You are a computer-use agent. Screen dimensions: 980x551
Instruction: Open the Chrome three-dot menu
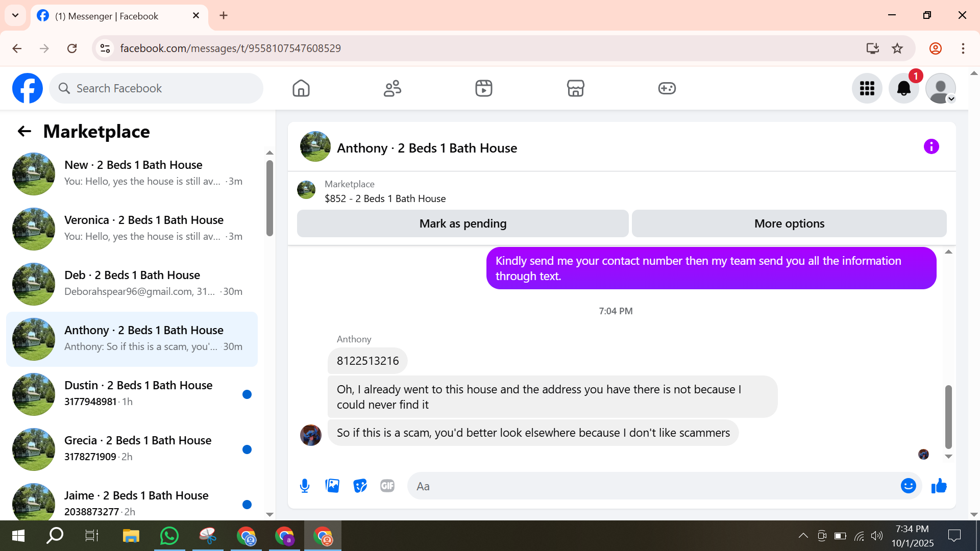tap(963, 48)
